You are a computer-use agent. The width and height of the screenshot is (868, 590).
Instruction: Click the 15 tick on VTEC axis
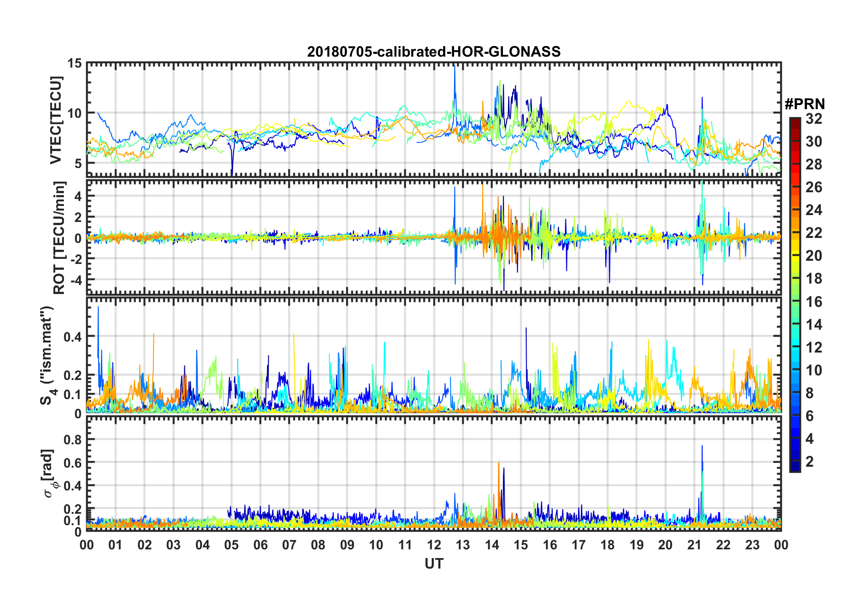[x=75, y=63]
